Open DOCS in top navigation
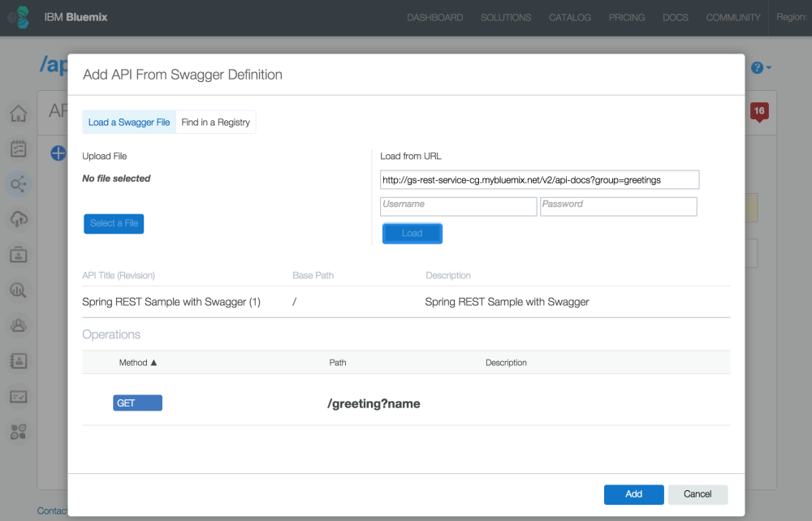The image size is (812, 521). (676, 18)
